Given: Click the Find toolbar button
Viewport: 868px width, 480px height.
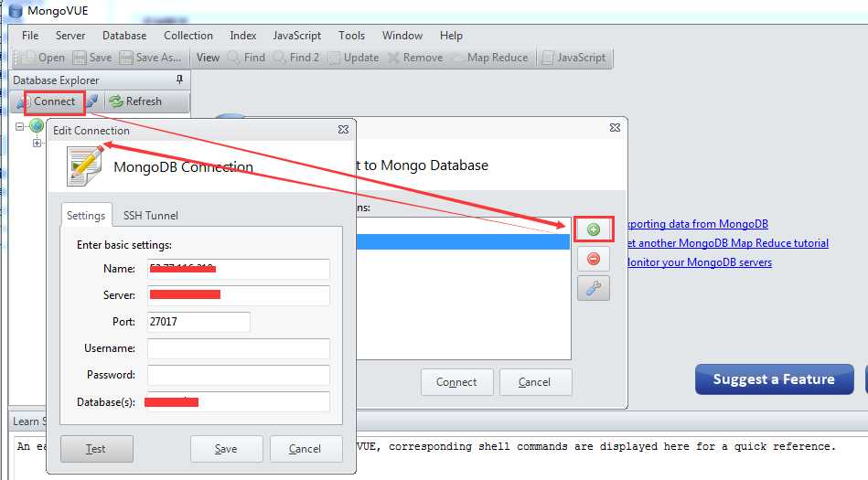Looking at the screenshot, I should click(247, 58).
